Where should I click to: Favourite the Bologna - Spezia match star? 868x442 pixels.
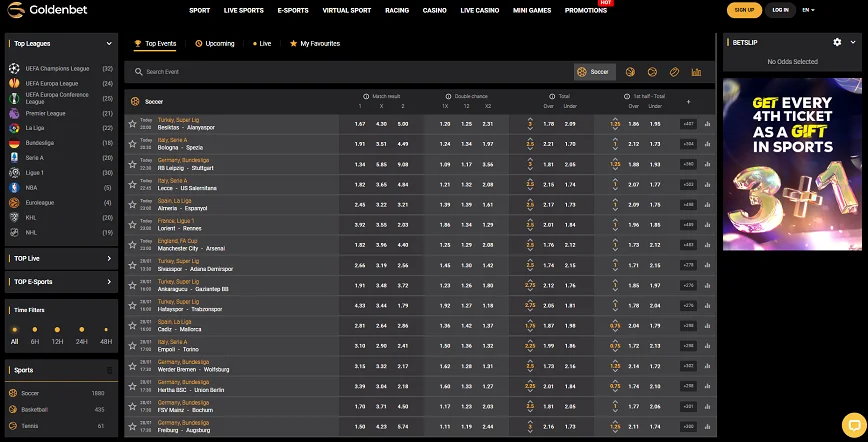pyautogui.click(x=132, y=144)
